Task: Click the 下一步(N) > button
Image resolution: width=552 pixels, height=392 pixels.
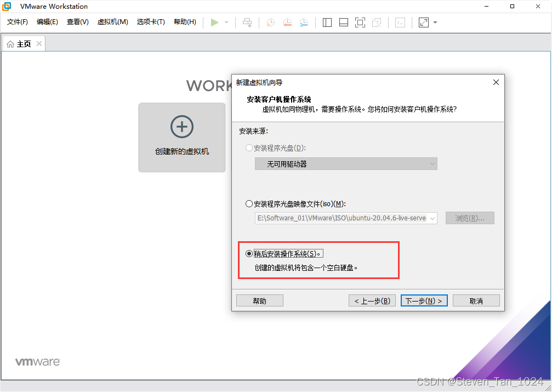Action: pos(424,300)
